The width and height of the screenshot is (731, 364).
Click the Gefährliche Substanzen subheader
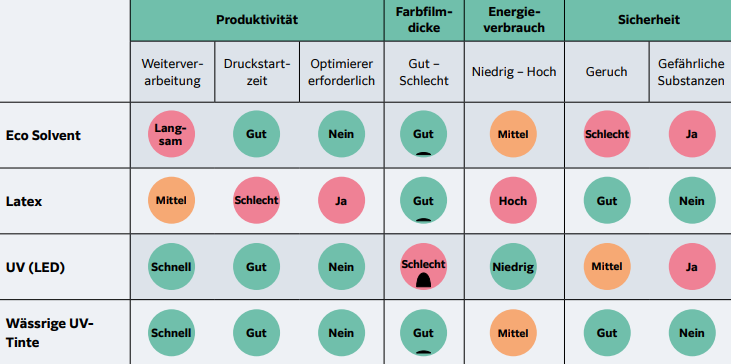pos(690,72)
